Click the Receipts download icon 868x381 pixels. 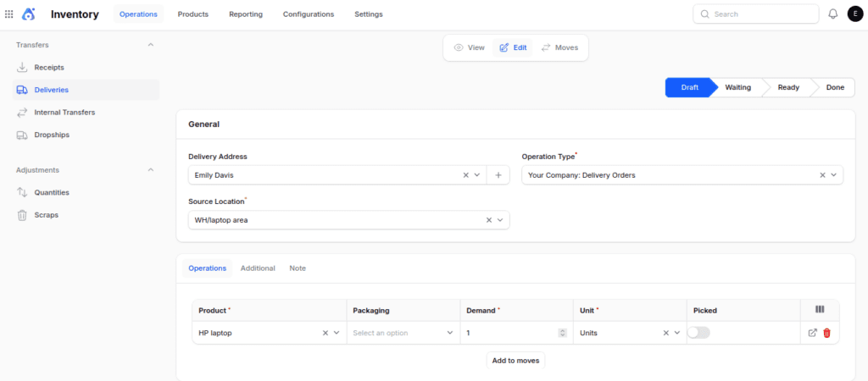click(22, 68)
